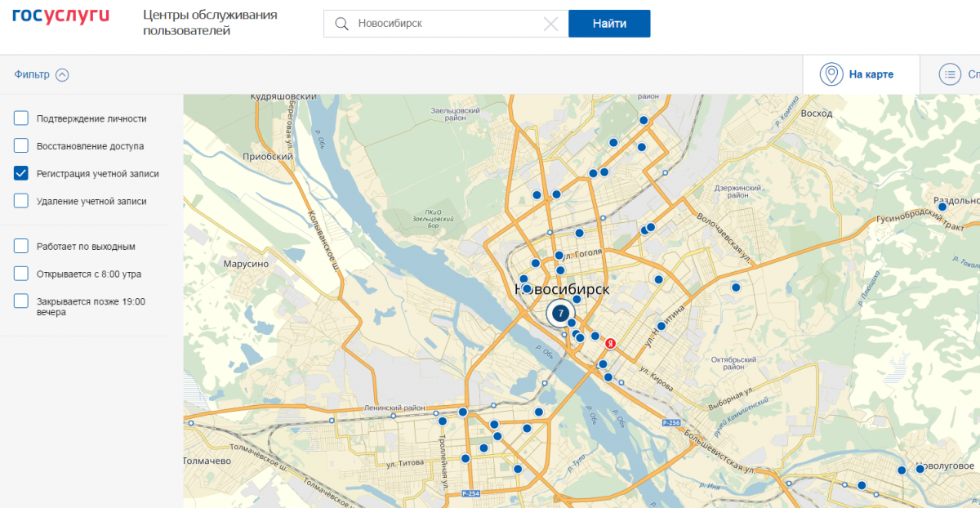The height and width of the screenshot is (508, 980).
Task: Click the Новосибирск city label on map
Action: 563,289
